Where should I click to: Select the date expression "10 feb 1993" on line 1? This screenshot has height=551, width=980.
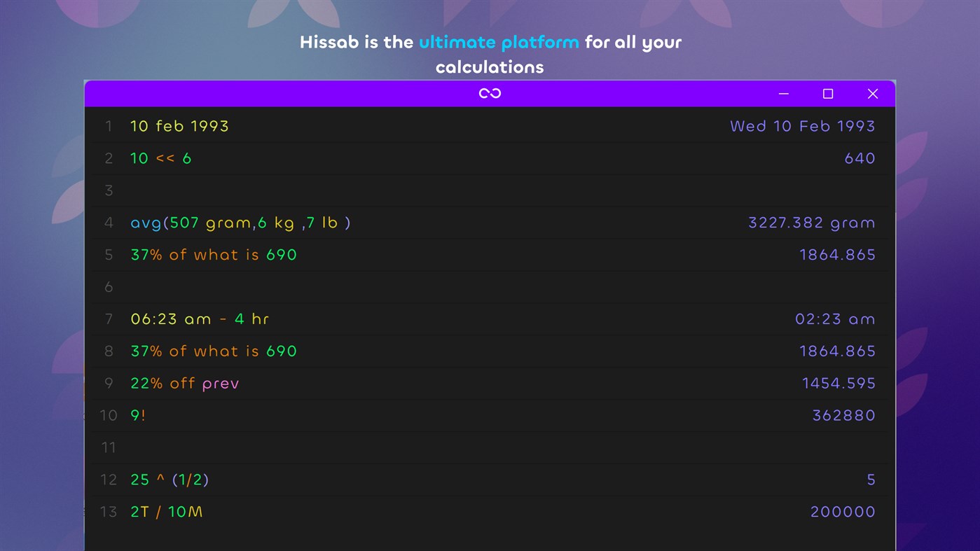[x=179, y=126]
